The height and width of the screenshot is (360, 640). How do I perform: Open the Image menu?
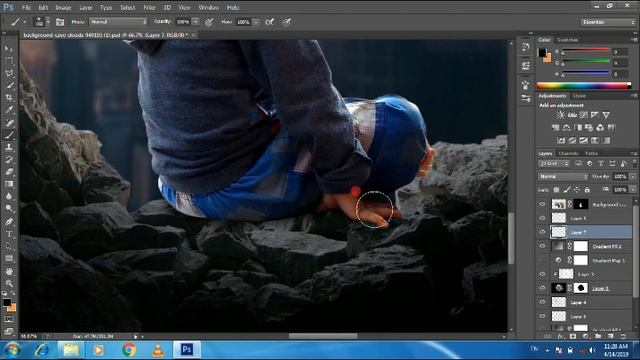coord(63,7)
